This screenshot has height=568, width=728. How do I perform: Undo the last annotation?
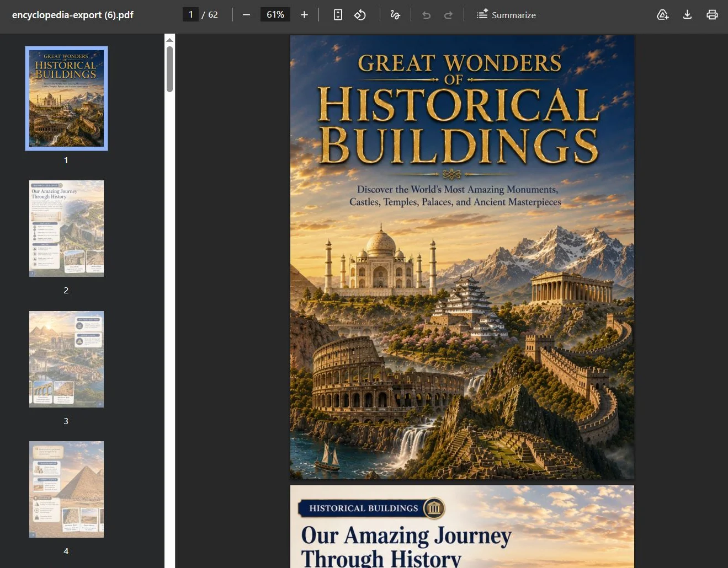point(426,15)
